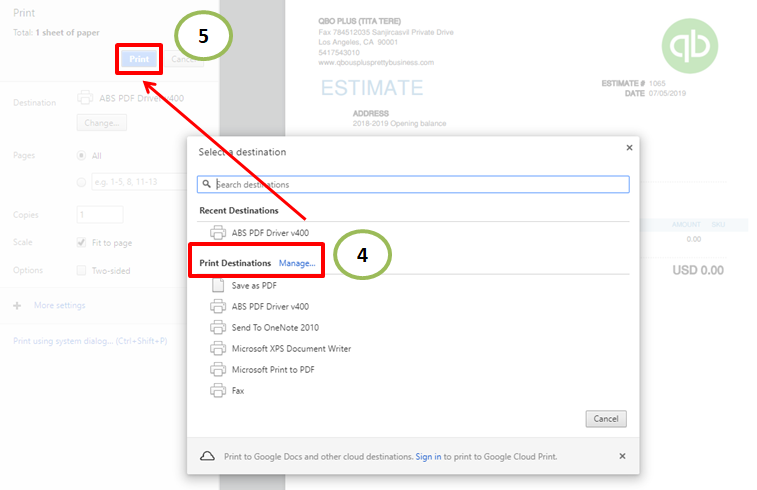The height and width of the screenshot is (490, 757).
Task: Click the Search destinations field
Action: click(413, 184)
